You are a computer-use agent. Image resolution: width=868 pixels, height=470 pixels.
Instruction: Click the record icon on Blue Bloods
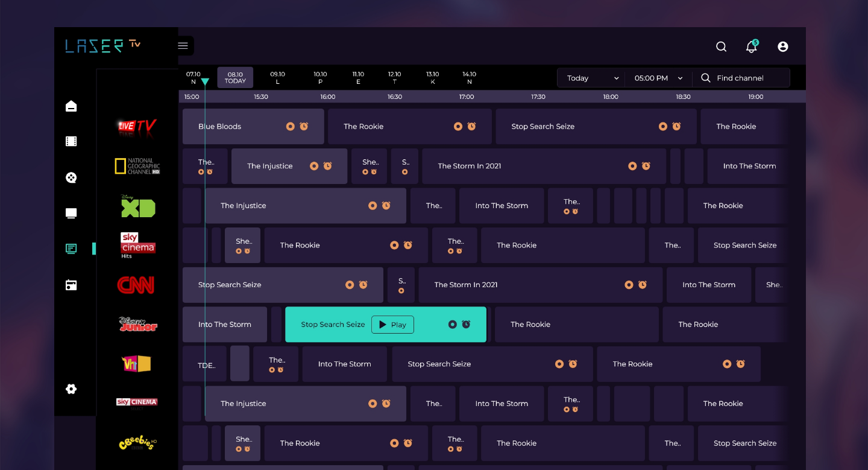[291, 126]
